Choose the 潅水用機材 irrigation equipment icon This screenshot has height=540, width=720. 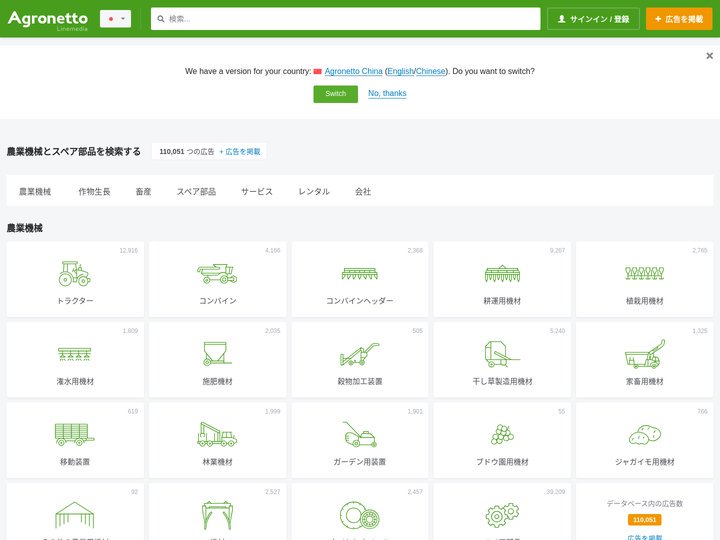click(74, 354)
